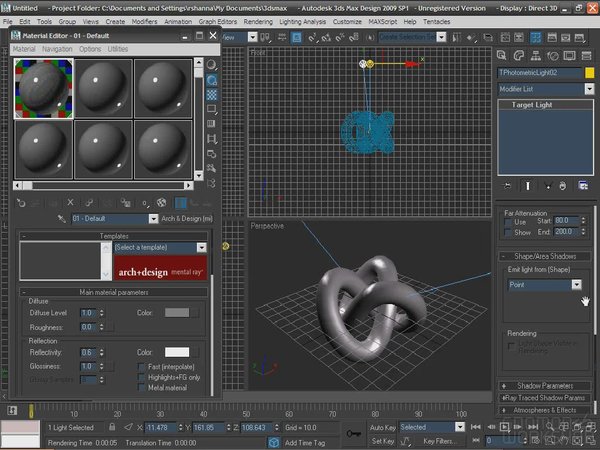Open the Modifiers menu
600x450 pixels.
click(144, 22)
